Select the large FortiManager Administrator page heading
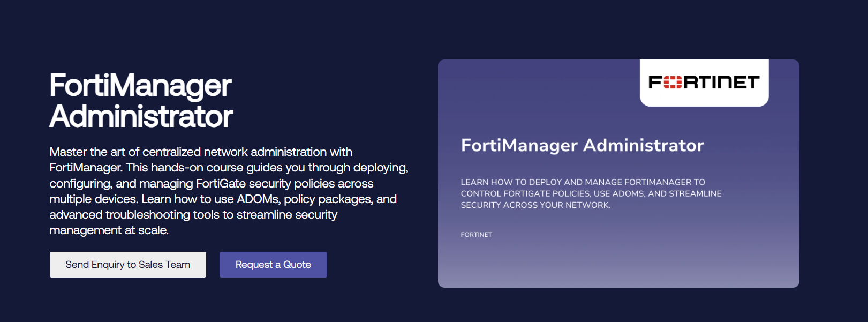Viewport: 868px width, 322px height. [141, 101]
